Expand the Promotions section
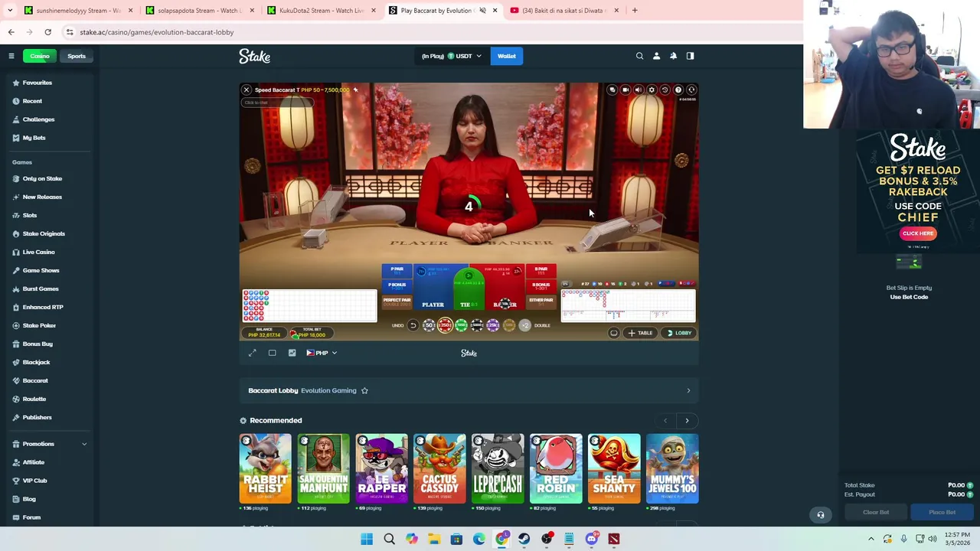 tap(84, 444)
